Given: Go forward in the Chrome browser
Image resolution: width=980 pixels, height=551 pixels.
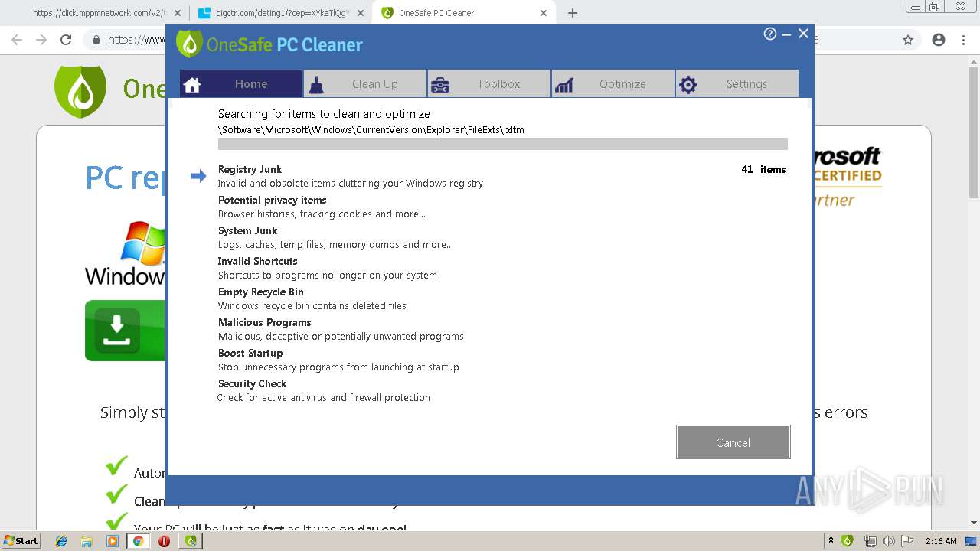Looking at the screenshot, I should 41,40.
